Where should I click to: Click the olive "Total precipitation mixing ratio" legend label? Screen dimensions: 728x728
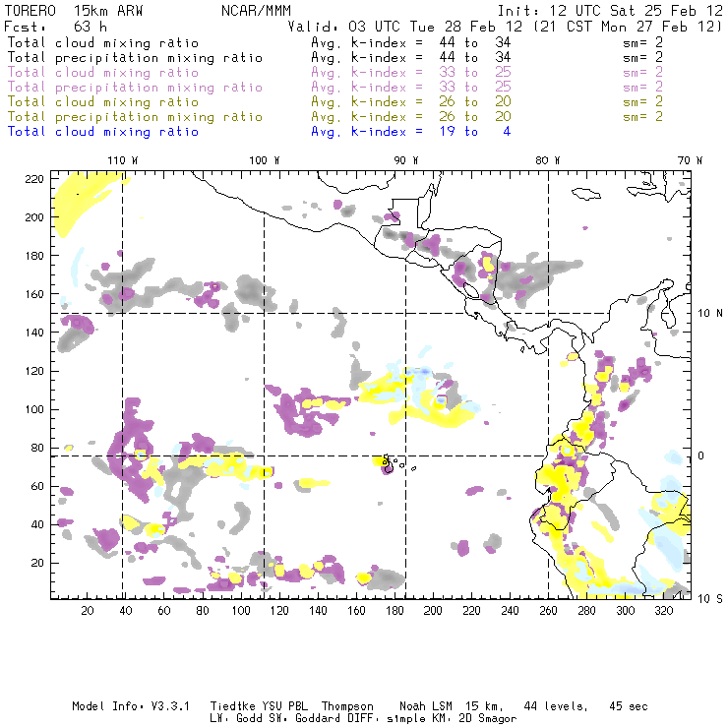pyautogui.click(x=135, y=116)
